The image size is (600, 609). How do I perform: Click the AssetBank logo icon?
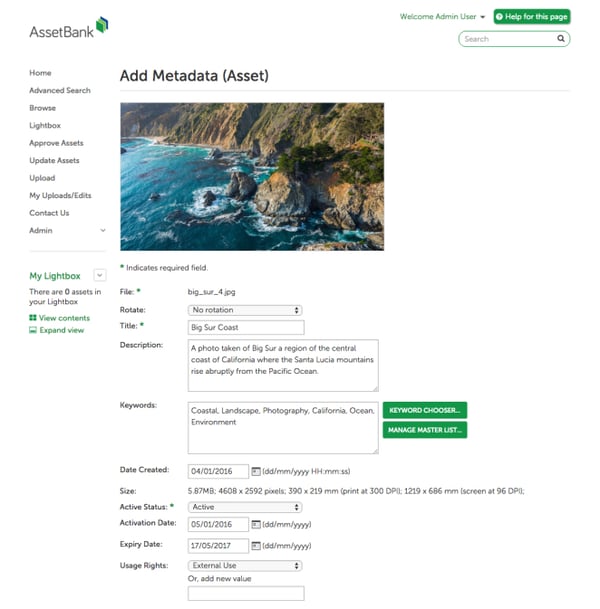point(102,25)
